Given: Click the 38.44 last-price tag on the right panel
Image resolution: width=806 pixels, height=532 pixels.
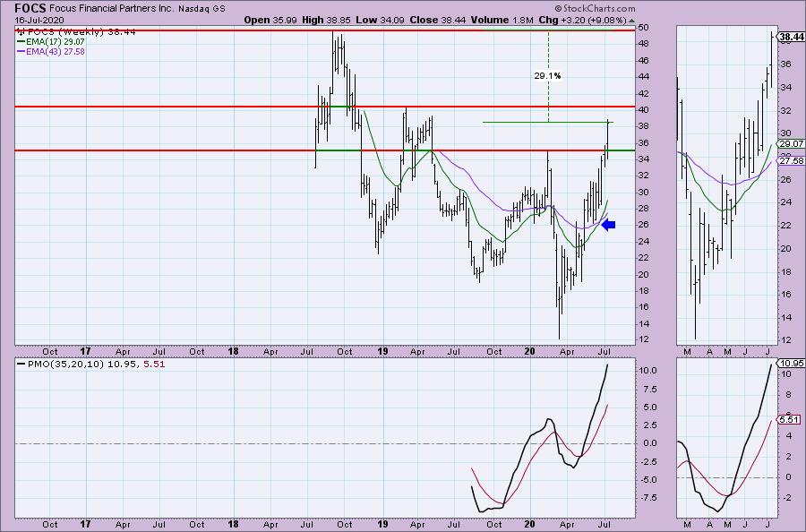Looking at the screenshot, I should pos(791,37).
